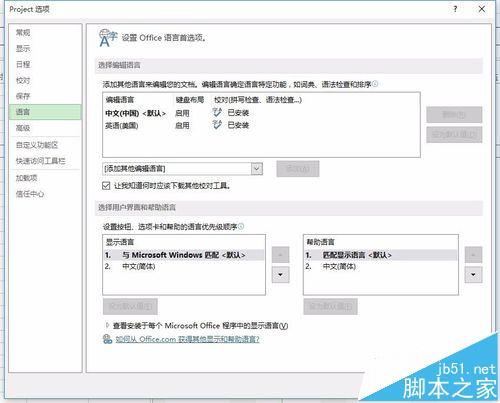Click proofing installed icon for 英语(美国)
This screenshot has width=500, height=403.
(x=217, y=125)
